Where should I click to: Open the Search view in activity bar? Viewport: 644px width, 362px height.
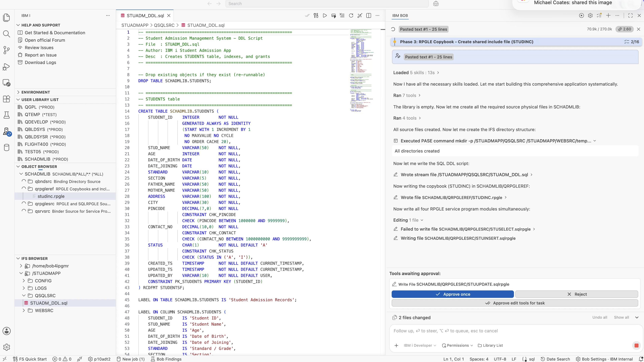tap(7, 34)
